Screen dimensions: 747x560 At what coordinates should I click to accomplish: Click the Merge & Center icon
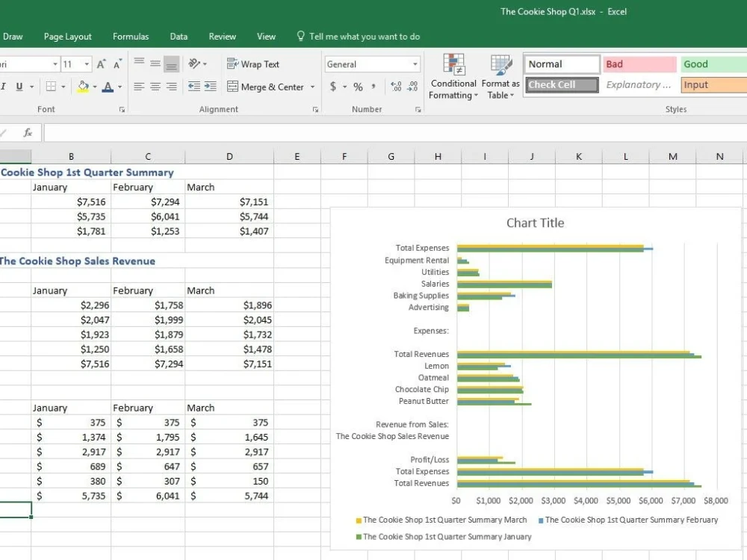point(234,87)
